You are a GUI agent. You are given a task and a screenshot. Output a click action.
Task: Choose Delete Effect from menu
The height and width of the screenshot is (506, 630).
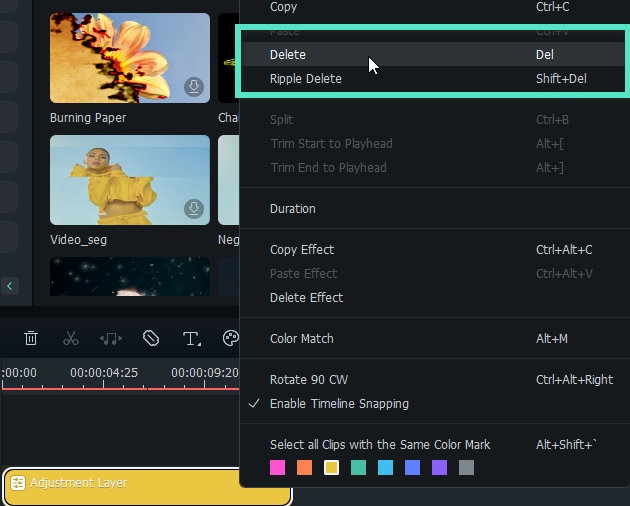tap(435, 297)
